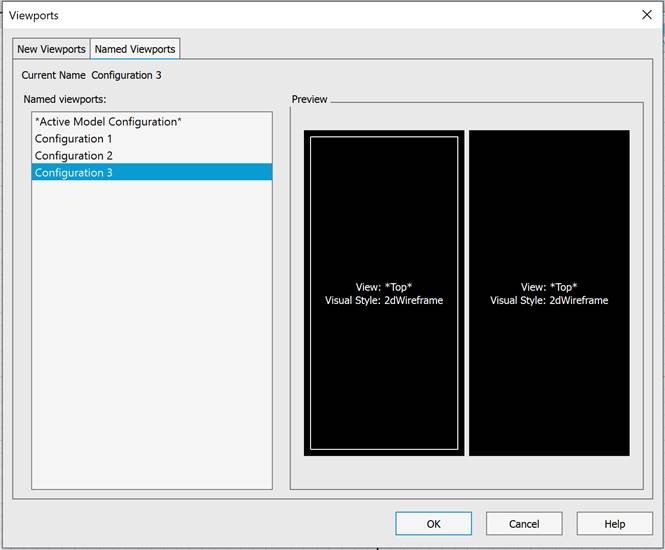
Task: Click the left preview viewport pane
Action: (384, 220)
